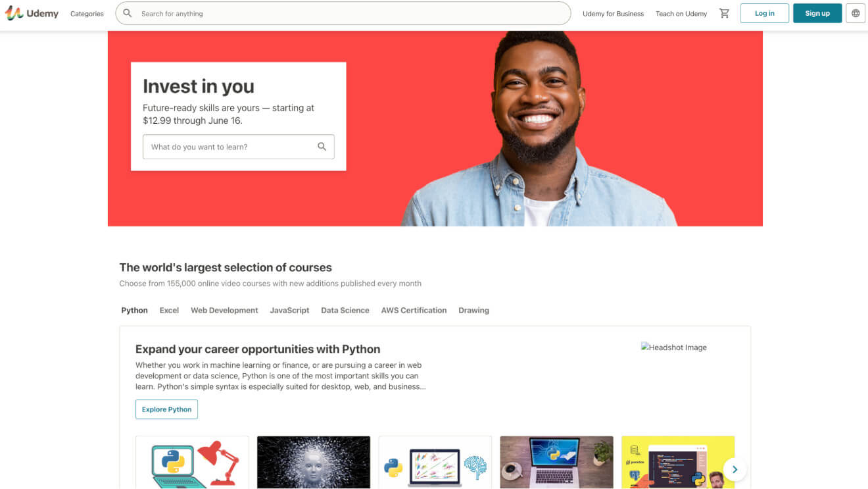Click the Search for anything field
The width and height of the screenshot is (868, 489).
point(343,13)
